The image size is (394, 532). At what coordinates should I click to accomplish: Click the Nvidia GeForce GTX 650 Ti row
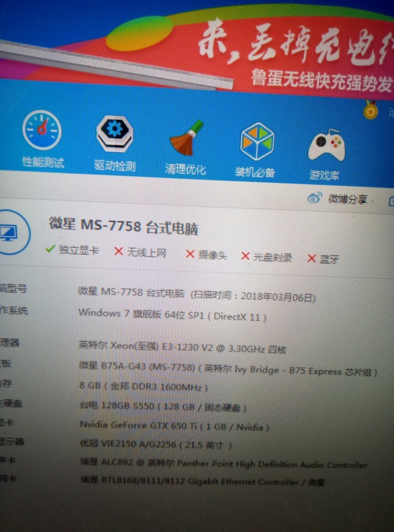coord(174,426)
